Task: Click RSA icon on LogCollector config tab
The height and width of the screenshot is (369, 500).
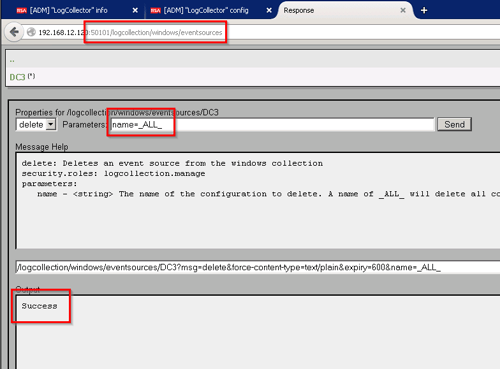Action: pos(155,11)
